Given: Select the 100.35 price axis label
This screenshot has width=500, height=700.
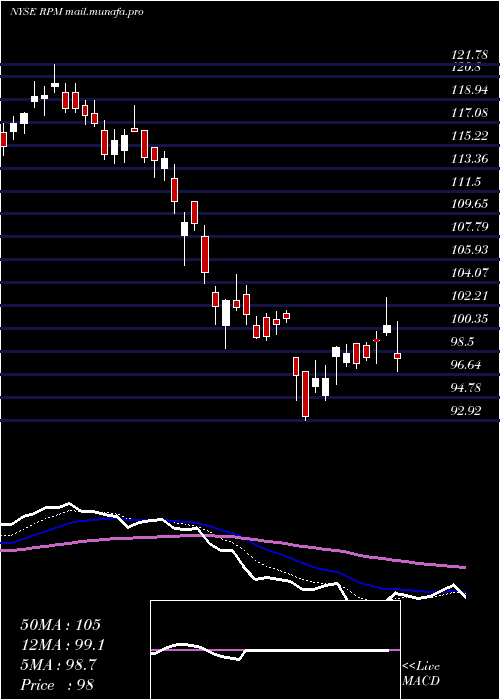Looking at the screenshot, I should (470, 319).
